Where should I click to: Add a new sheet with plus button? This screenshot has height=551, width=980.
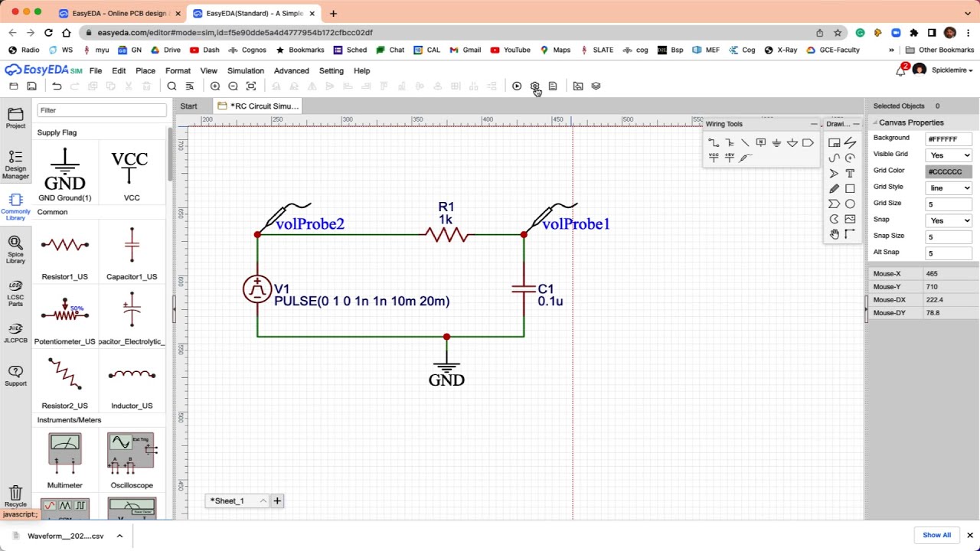point(277,501)
